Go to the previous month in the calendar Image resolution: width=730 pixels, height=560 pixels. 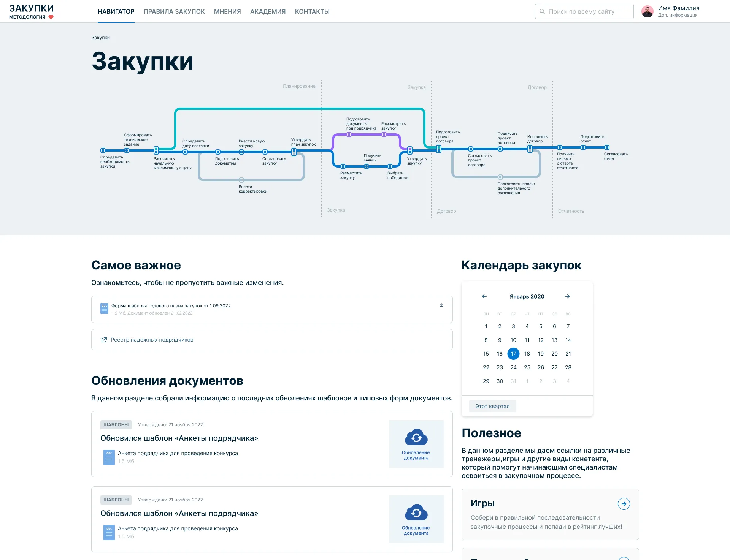[484, 296]
